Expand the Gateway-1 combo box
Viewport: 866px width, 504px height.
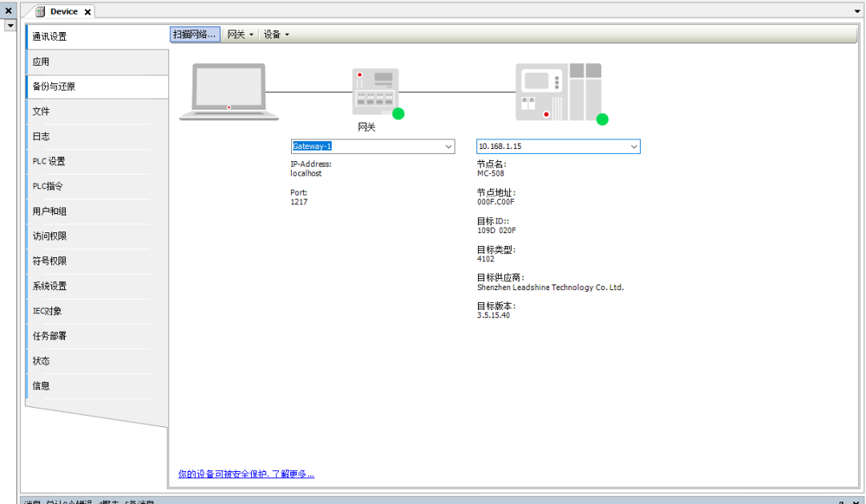(448, 147)
